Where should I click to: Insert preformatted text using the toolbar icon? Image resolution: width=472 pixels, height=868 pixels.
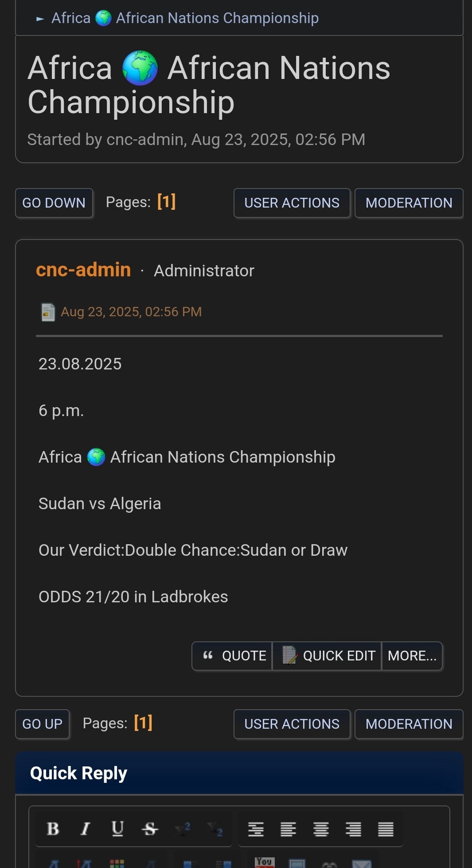[256, 829]
